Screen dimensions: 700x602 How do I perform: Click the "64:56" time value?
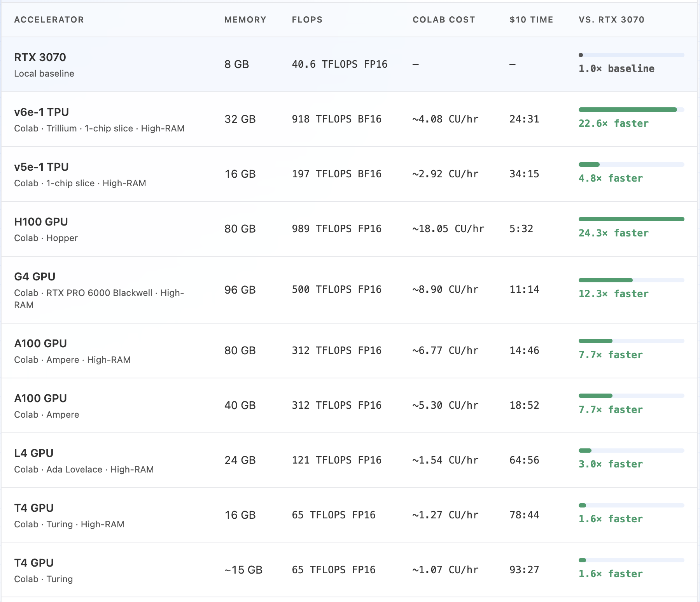(x=524, y=460)
